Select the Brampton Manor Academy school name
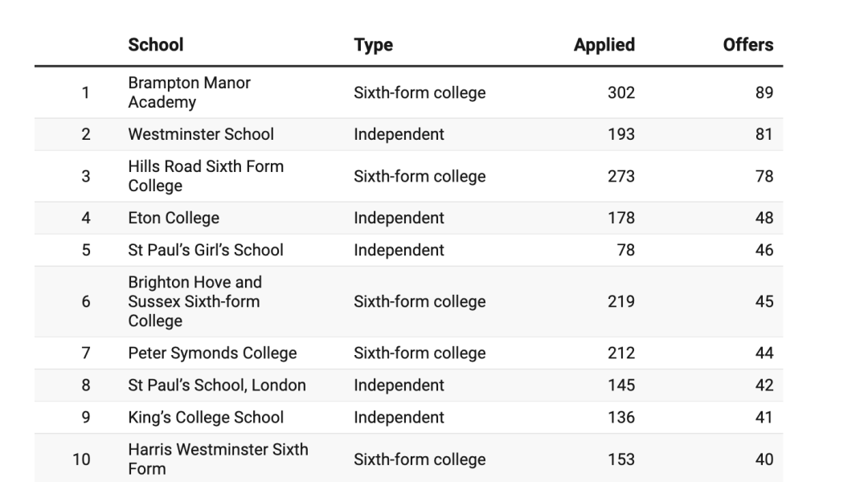Viewport: 868px width, 482px height. click(189, 92)
